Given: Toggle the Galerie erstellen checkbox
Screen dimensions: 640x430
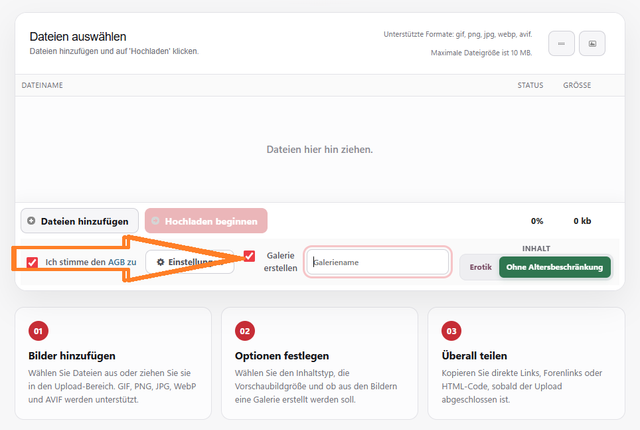Looking at the screenshot, I should coord(249,256).
